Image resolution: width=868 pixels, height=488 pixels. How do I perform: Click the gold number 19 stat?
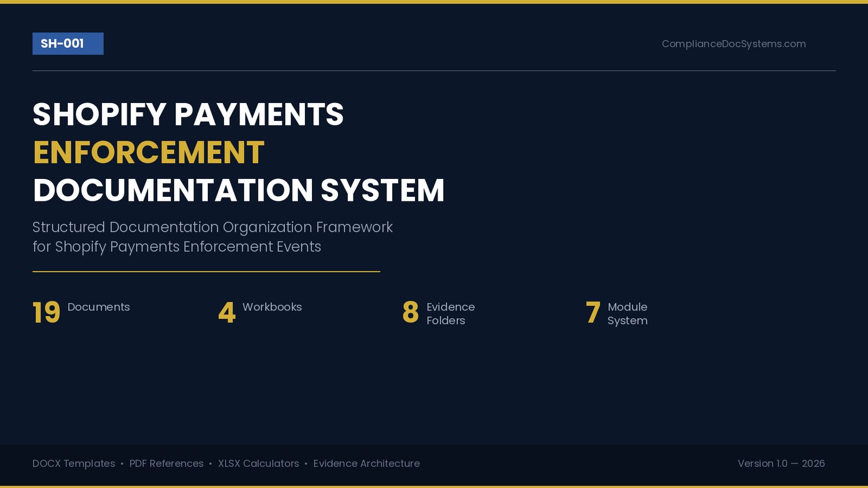pyautogui.click(x=46, y=313)
